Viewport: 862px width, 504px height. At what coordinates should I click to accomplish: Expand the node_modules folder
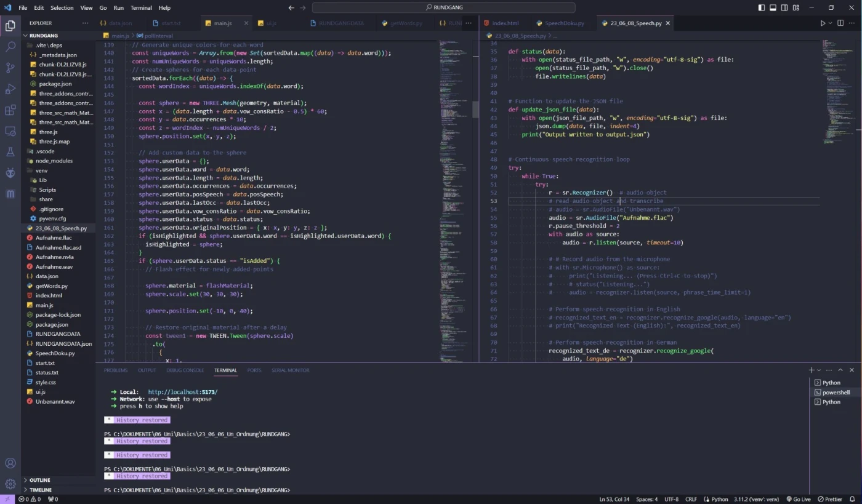(54, 161)
